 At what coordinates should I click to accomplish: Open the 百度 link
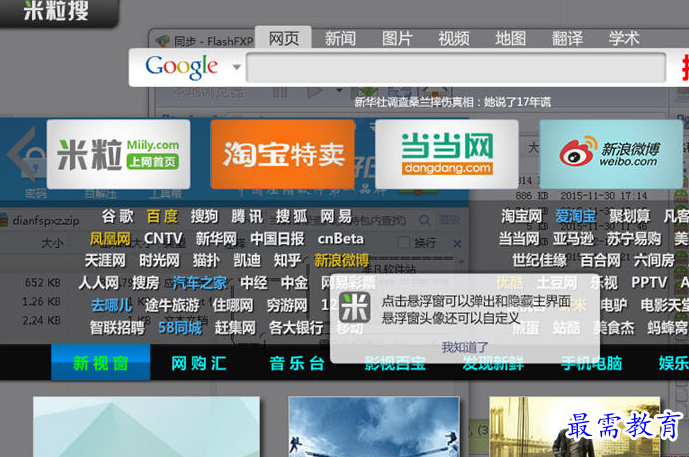click(162, 216)
